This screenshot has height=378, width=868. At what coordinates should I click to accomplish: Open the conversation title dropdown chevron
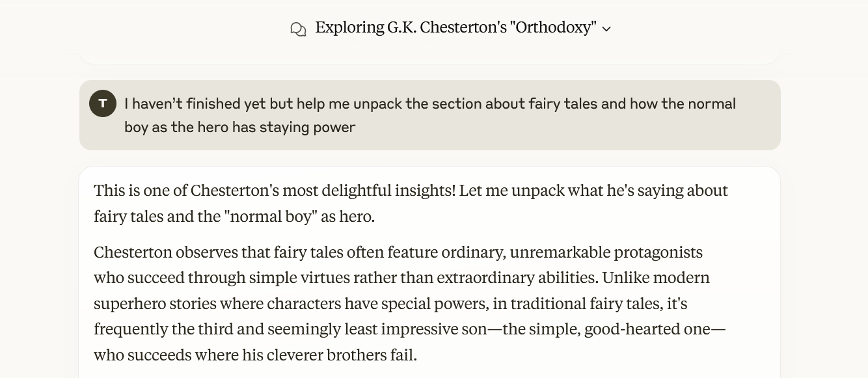606,29
